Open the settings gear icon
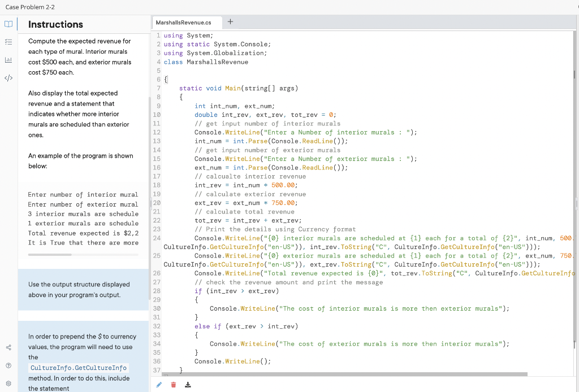This screenshot has height=392, width=579. click(8, 382)
